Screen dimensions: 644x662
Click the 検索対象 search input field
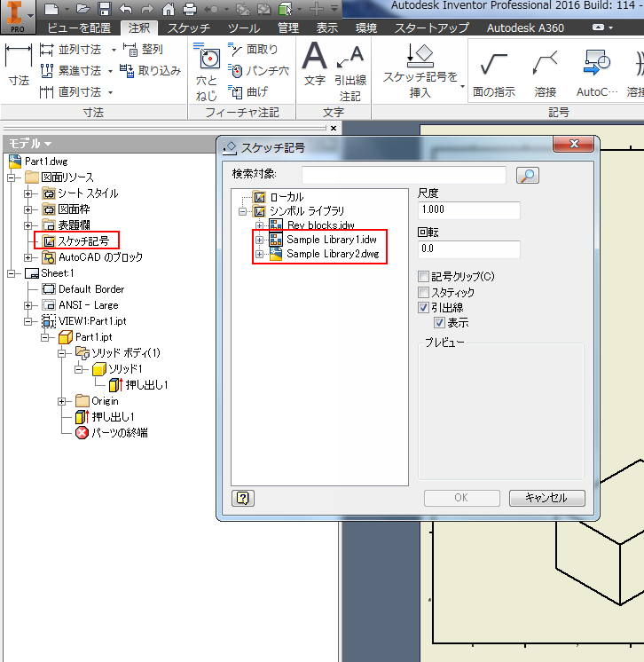point(404,175)
